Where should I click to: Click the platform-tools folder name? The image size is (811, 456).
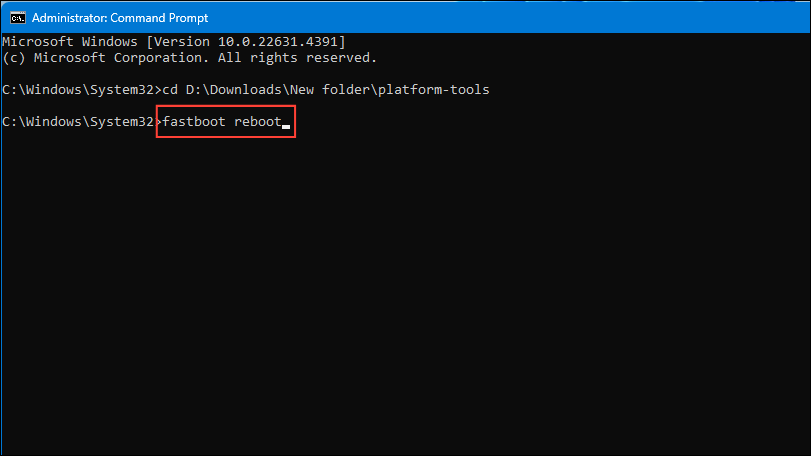coord(433,90)
